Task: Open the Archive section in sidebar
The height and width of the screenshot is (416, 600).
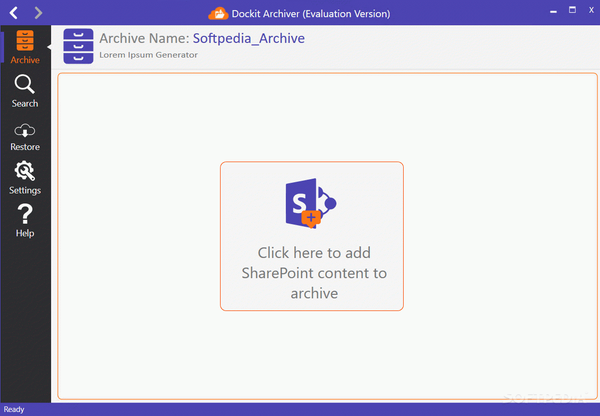Action: coord(25,47)
